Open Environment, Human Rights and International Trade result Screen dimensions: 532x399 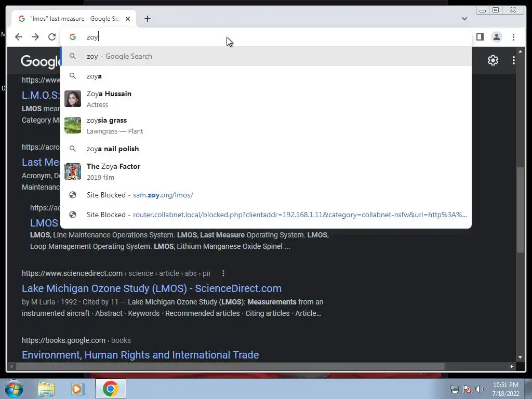tap(140, 355)
